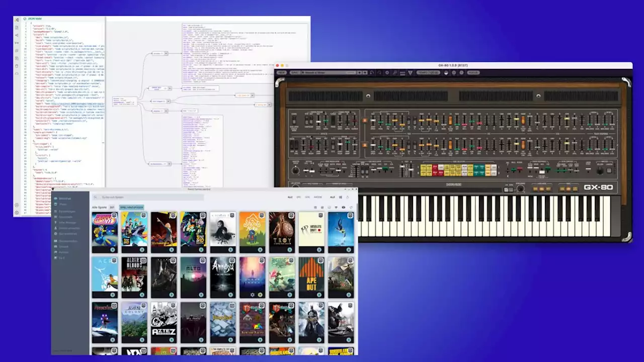Click the Alle Spiele heading text

pyautogui.click(x=99, y=207)
